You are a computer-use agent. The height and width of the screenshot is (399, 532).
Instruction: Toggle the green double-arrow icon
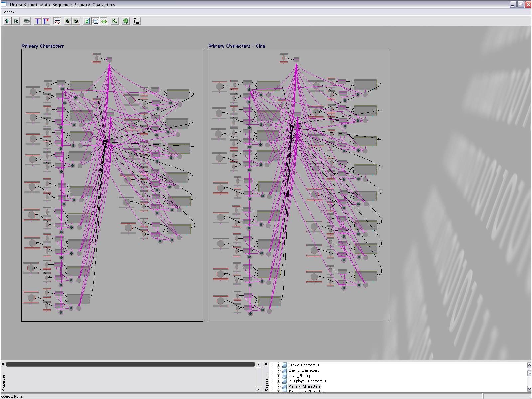(104, 21)
